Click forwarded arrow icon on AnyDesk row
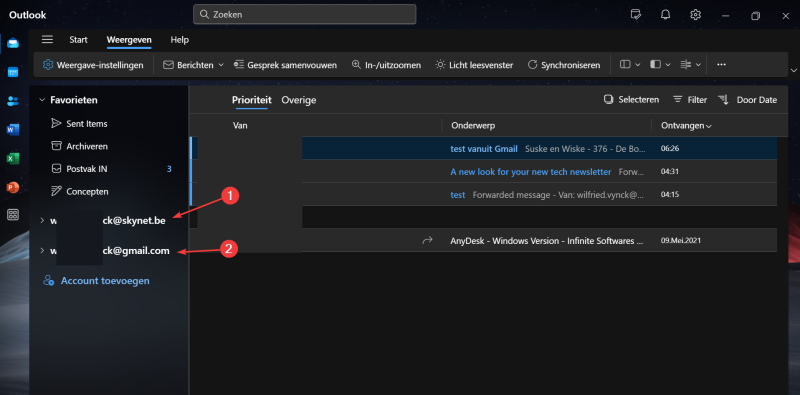800x395 pixels. pos(428,240)
